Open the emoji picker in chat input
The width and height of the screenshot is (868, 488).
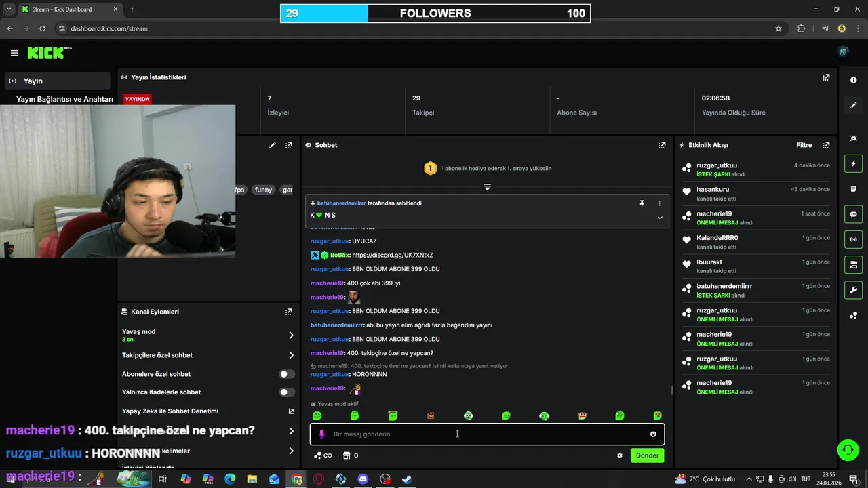pos(653,434)
